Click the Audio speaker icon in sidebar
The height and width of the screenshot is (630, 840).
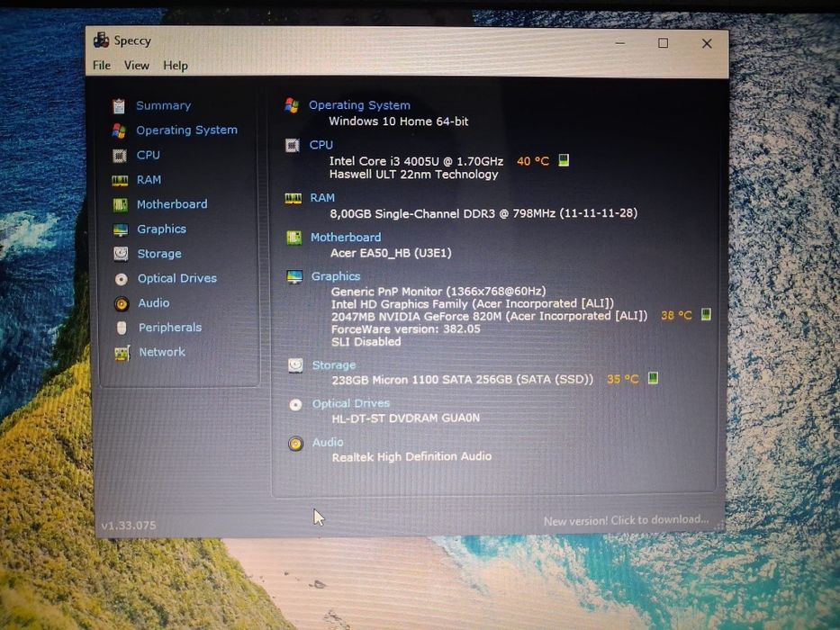(x=122, y=304)
